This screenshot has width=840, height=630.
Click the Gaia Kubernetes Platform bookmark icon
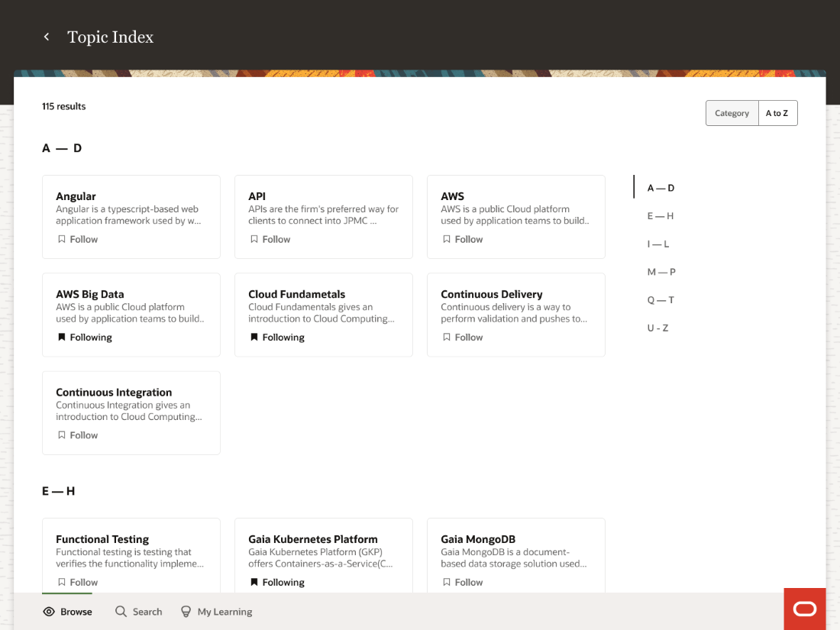(254, 582)
